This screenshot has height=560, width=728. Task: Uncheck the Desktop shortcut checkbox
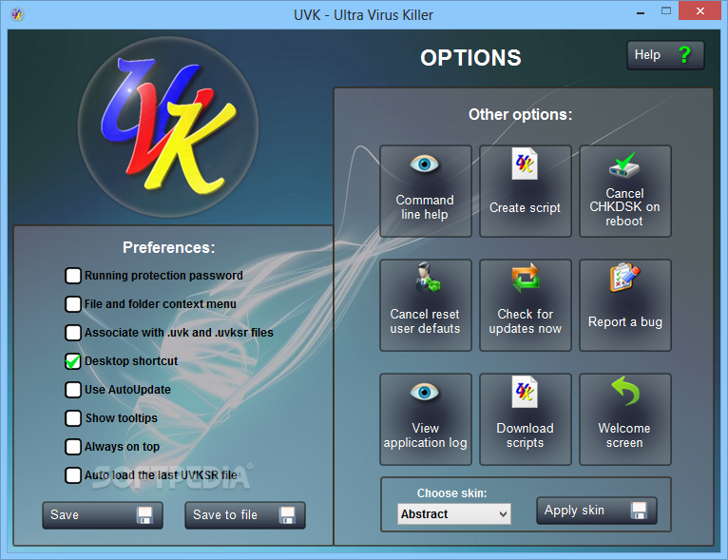point(73,361)
